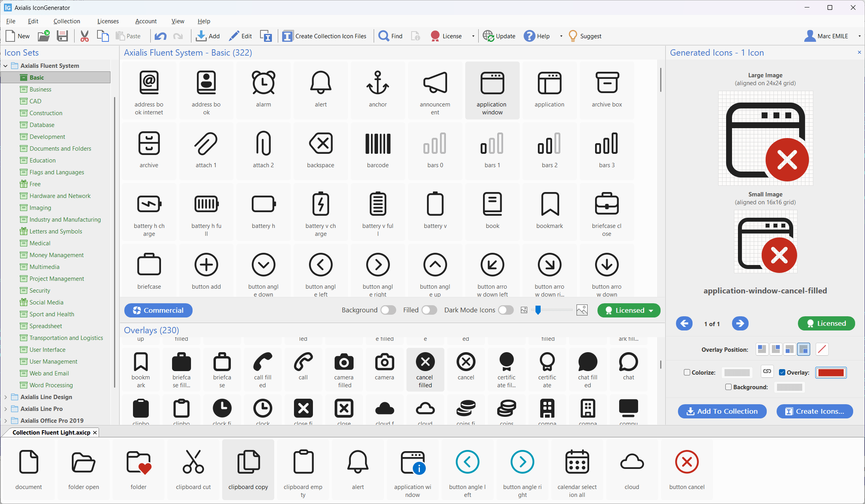Select button cancel in the collection

[687, 470]
